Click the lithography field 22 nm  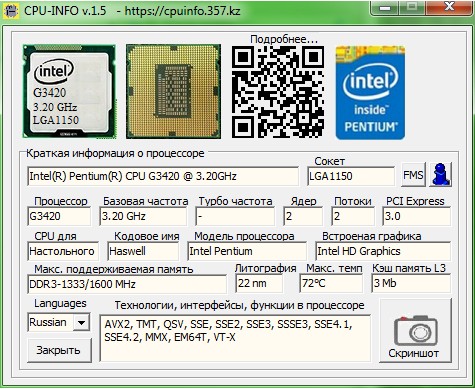pyautogui.click(x=259, y=284)
